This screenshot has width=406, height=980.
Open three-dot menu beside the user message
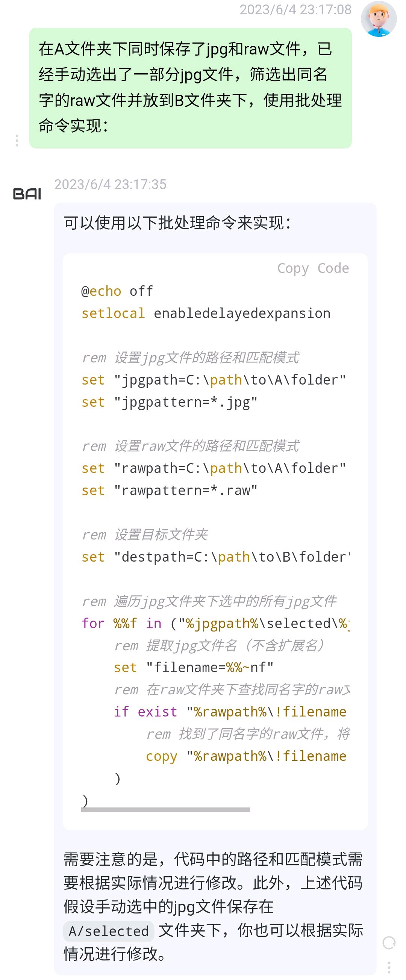click(x=17, y=140)
